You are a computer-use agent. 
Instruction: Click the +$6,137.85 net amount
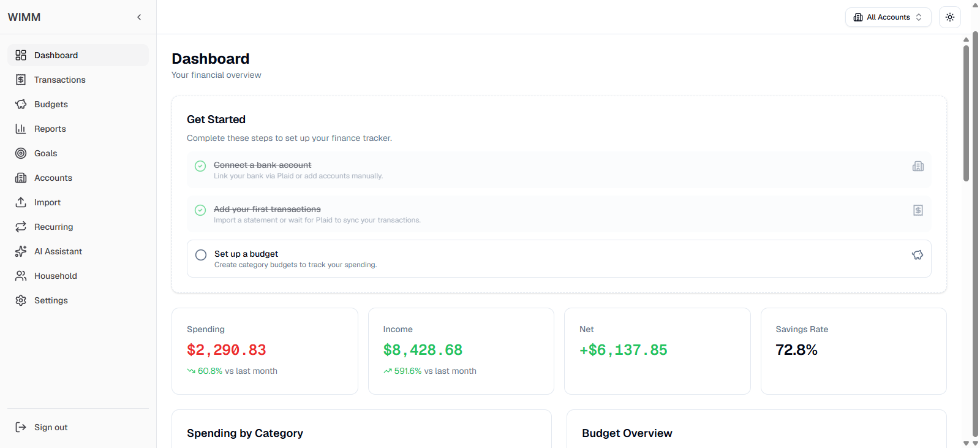[x=624, y=350]
